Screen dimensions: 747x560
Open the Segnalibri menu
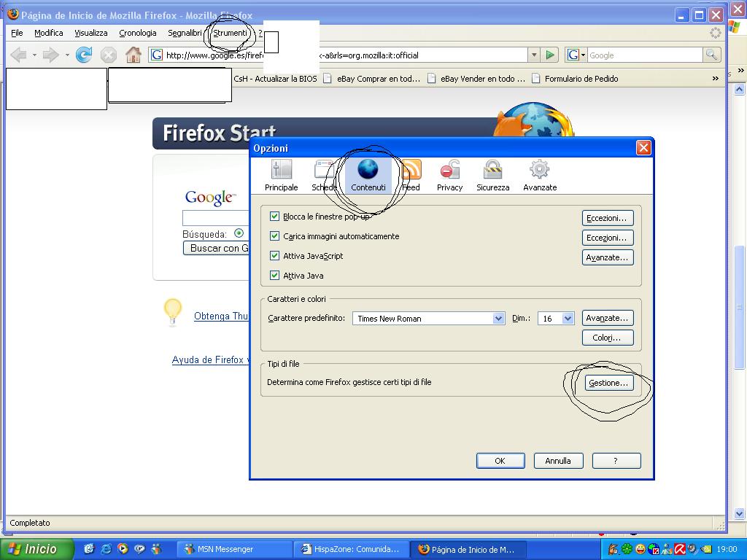click(x=185, y=33)
